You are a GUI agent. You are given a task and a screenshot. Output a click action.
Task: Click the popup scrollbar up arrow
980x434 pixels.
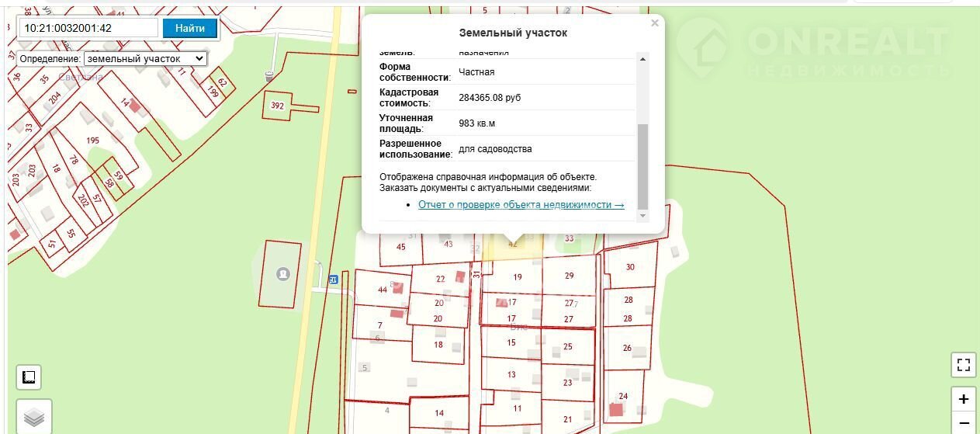coord(642,58)
